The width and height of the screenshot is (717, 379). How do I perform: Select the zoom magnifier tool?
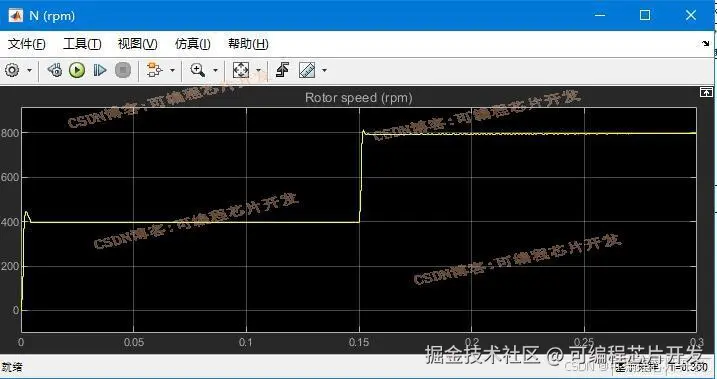coord(198,70)
